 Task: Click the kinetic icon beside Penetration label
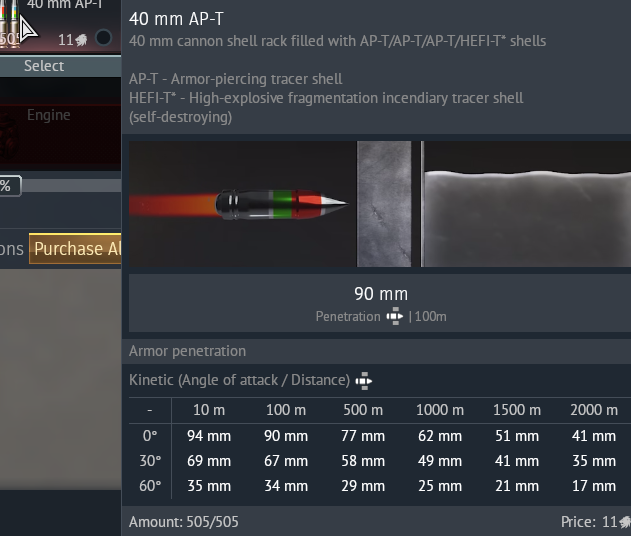tap(395, 317)
